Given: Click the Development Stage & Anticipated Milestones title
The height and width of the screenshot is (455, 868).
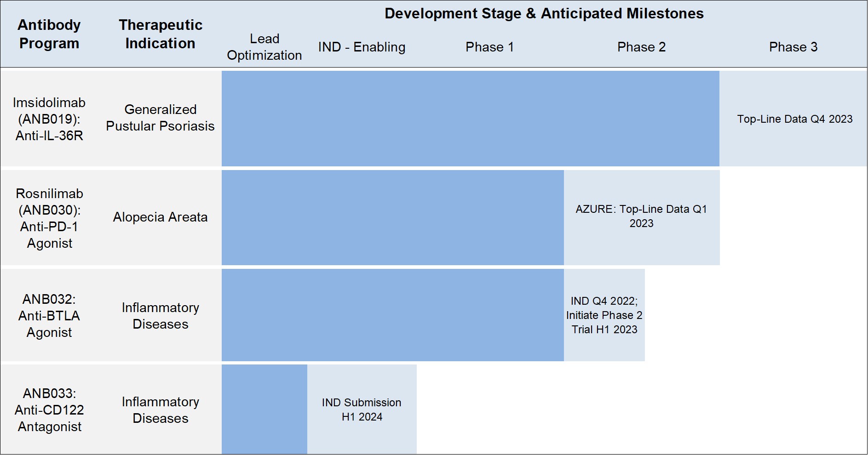Looking at the screenshot, I should (544, 14).
